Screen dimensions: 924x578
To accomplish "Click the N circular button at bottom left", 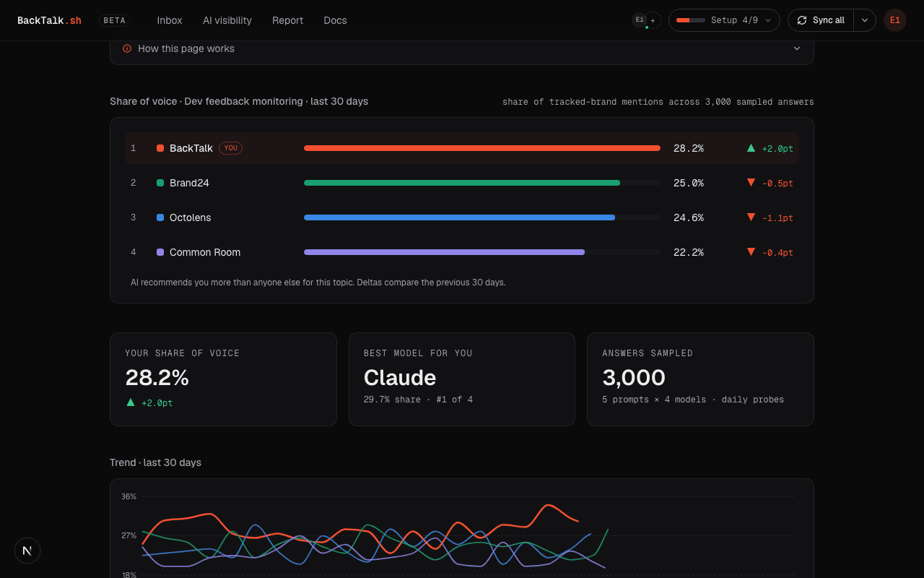I will (x=27, y=551).
